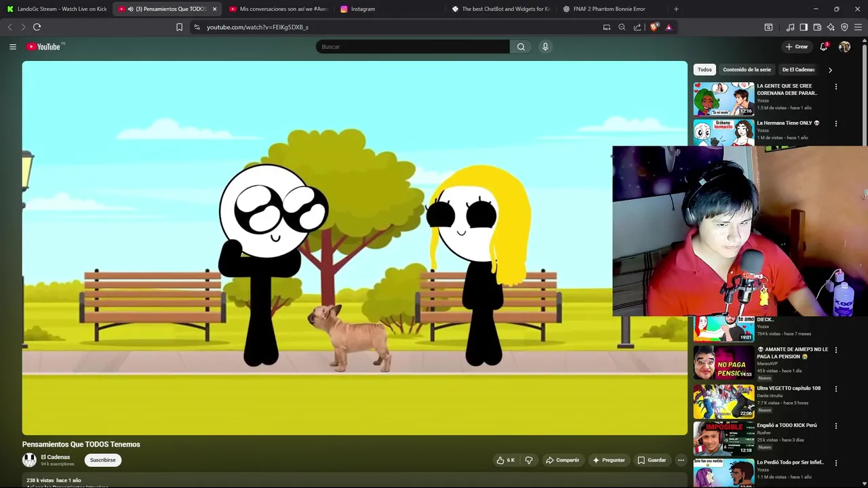Open Leo AI sparkle icon
This screenshot has height=488, width=868.
831,27
